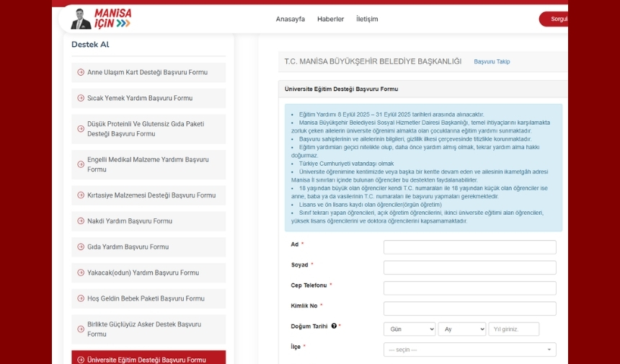Click the help icon next to Doğum Tarihi

[334, 326]
